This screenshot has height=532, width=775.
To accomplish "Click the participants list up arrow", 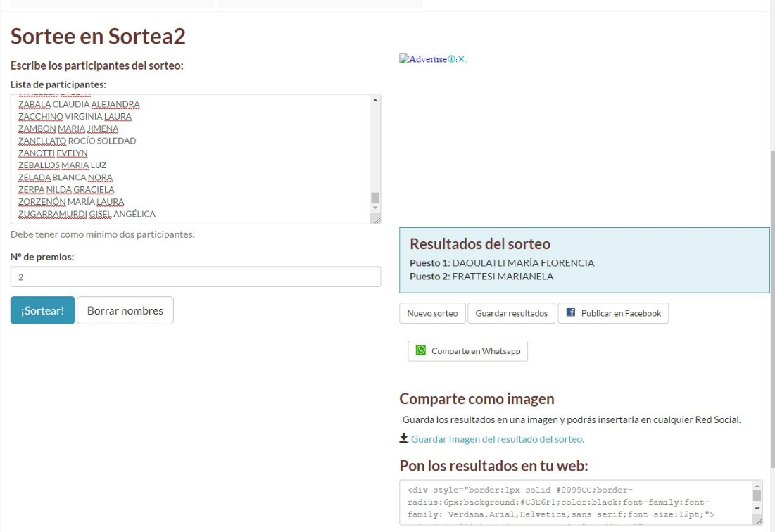I will click(375, 100).
